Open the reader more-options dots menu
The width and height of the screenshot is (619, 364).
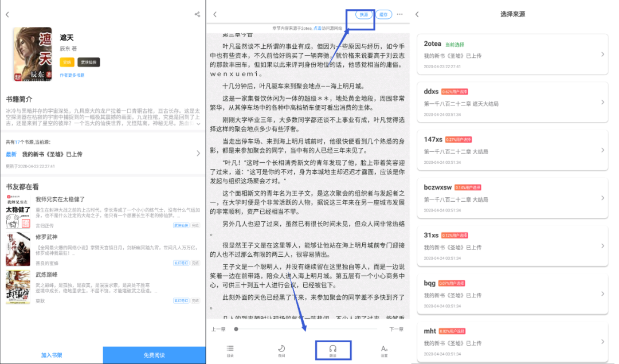400,14
